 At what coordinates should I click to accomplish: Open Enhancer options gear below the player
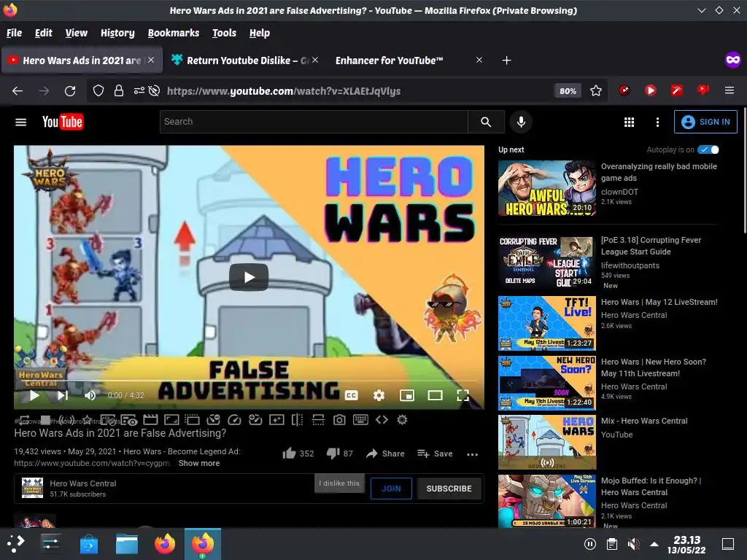click(x=402, y=420)
